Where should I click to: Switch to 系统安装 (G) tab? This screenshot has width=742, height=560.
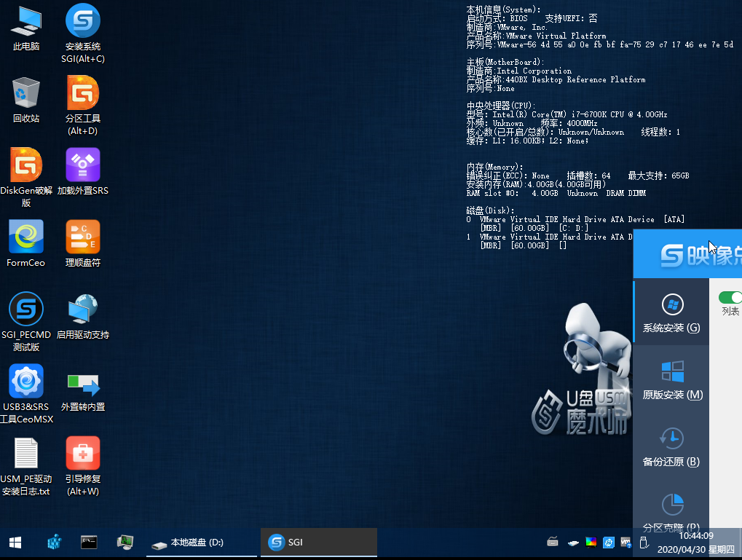pos(671,313)
